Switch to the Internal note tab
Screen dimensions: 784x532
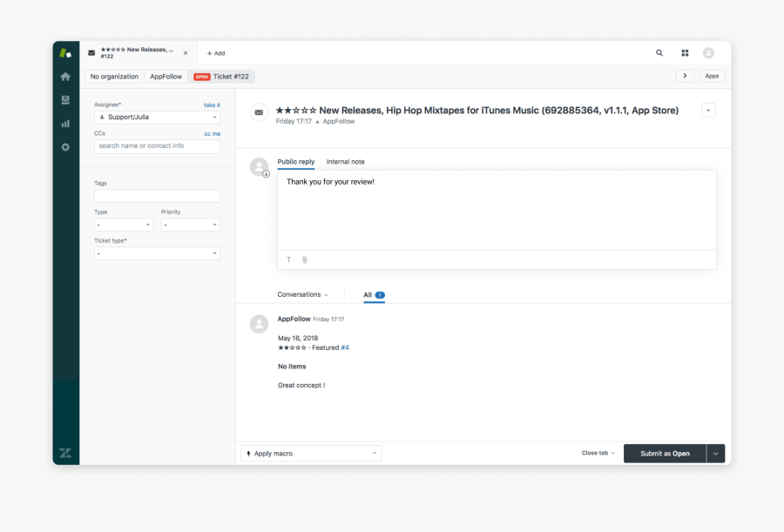[346, 162]
